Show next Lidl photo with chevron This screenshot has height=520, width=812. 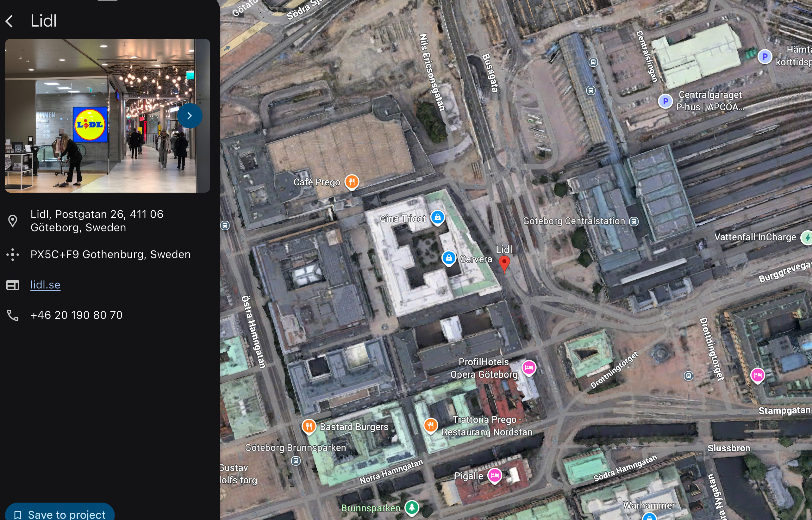pos(190,116)
